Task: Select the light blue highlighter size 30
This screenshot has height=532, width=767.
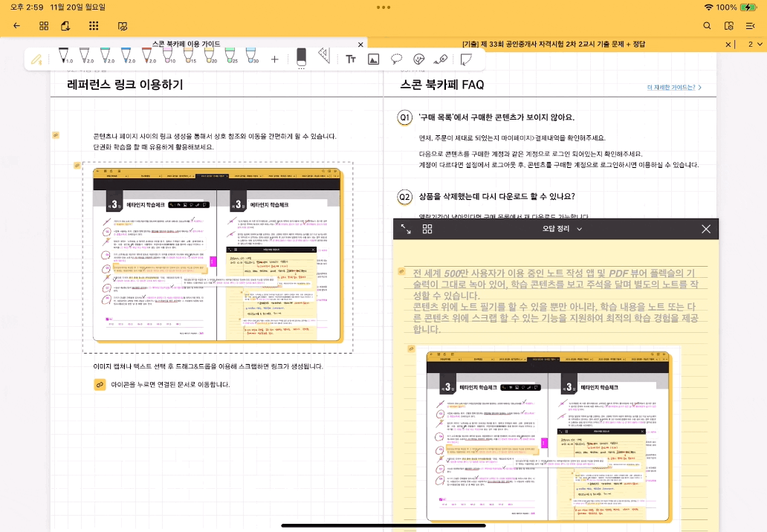Action: 251,56
